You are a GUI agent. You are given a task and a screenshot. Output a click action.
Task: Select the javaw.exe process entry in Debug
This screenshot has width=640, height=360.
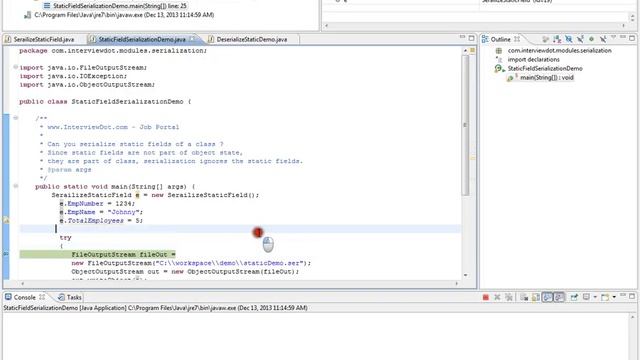[x=124, y=15]
